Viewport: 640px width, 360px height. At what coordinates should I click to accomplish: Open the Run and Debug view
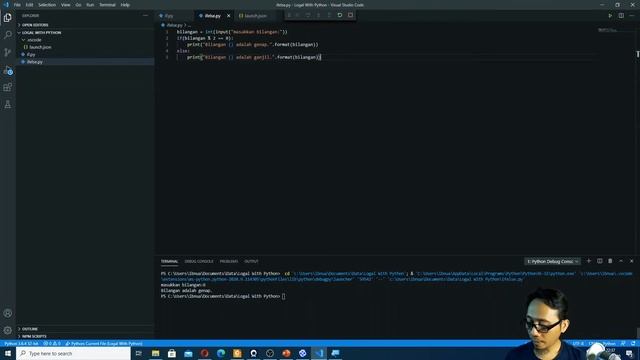7,70
